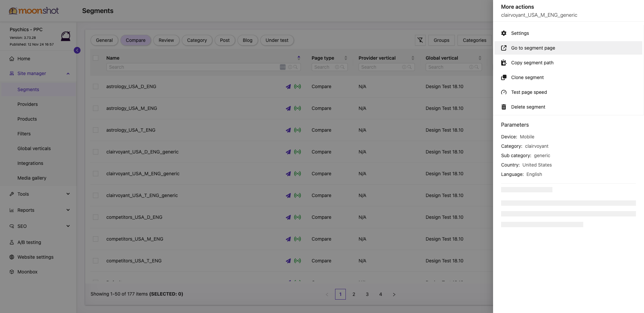Check the box for competitors_USA_M_ENG
This screenshot has height=313, width=644.
tap(96, 239)
